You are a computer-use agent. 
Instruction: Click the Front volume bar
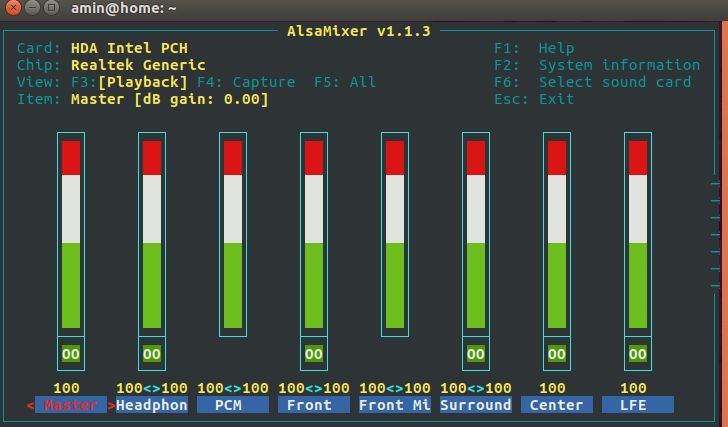coord(314,234)
